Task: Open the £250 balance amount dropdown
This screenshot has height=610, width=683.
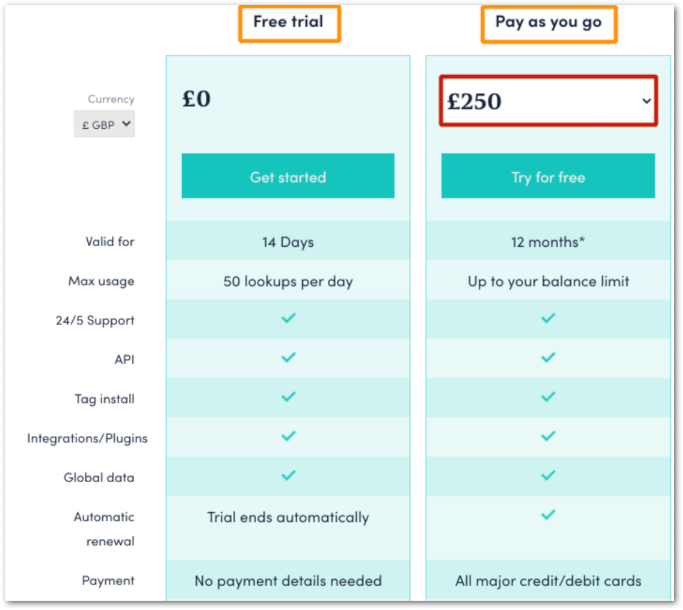Action: (x=548, y=101)
